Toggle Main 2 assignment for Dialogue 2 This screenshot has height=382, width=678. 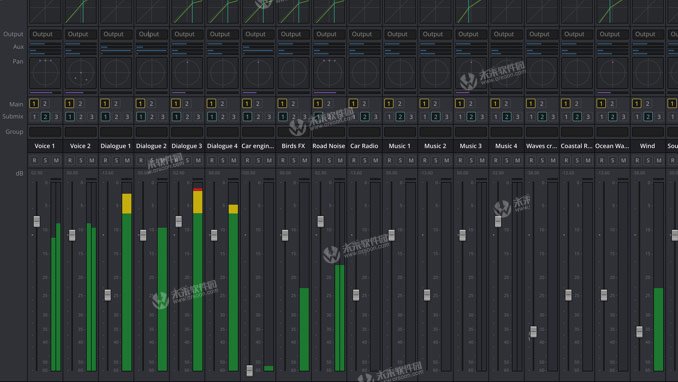(x=151, y=103)
